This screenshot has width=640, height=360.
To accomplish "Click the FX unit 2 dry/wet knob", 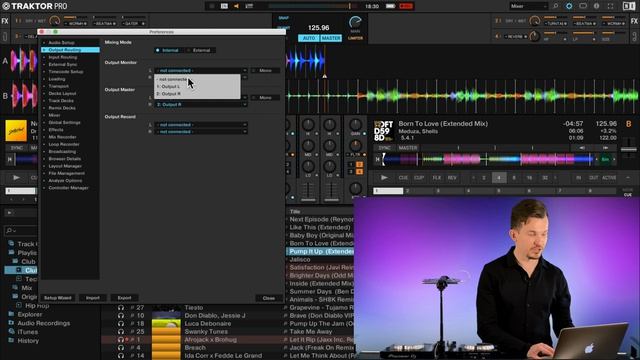I will tap(534, 21).
